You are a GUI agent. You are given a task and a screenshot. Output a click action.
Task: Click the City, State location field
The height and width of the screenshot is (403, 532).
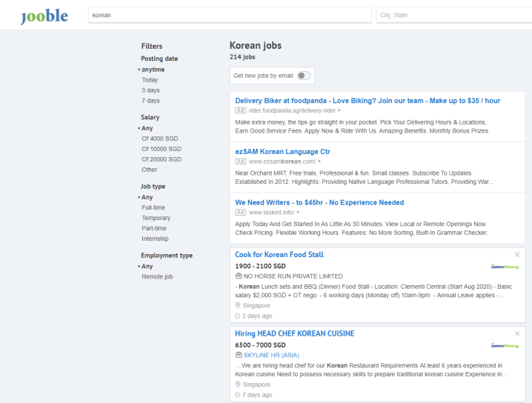point(454,16)
